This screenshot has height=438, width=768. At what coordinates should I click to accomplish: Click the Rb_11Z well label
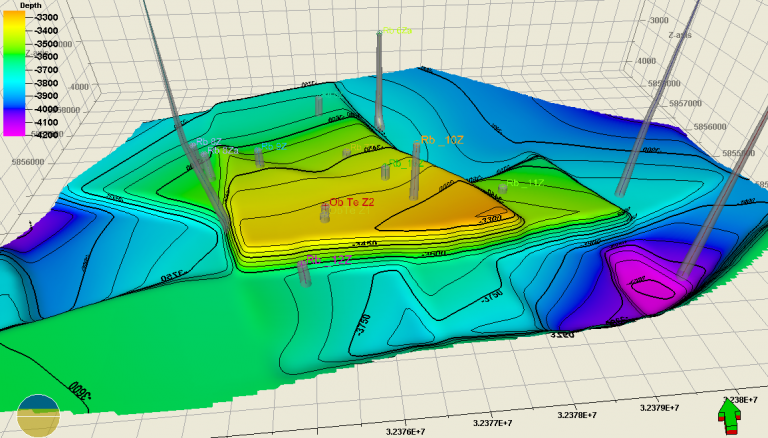click(x=525, y=183)
